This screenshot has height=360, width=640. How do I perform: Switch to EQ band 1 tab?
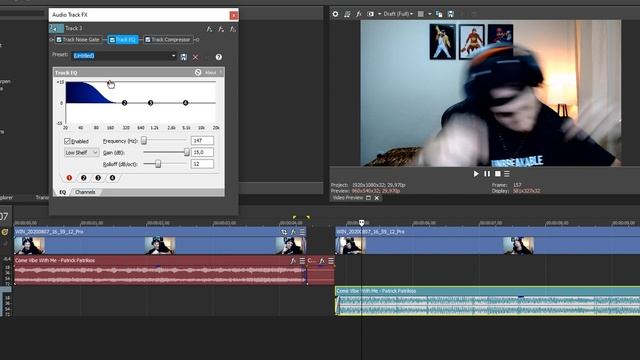tap(69, 178)
